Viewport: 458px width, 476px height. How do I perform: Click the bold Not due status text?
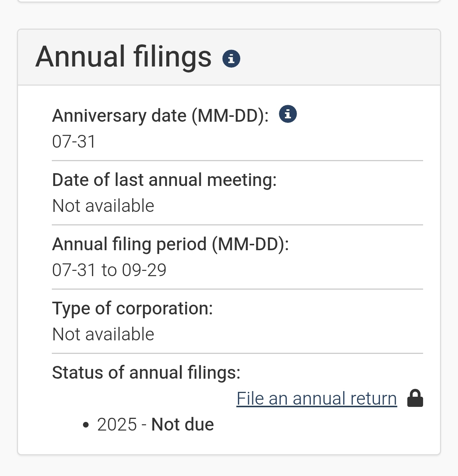[x=182, y=425]
